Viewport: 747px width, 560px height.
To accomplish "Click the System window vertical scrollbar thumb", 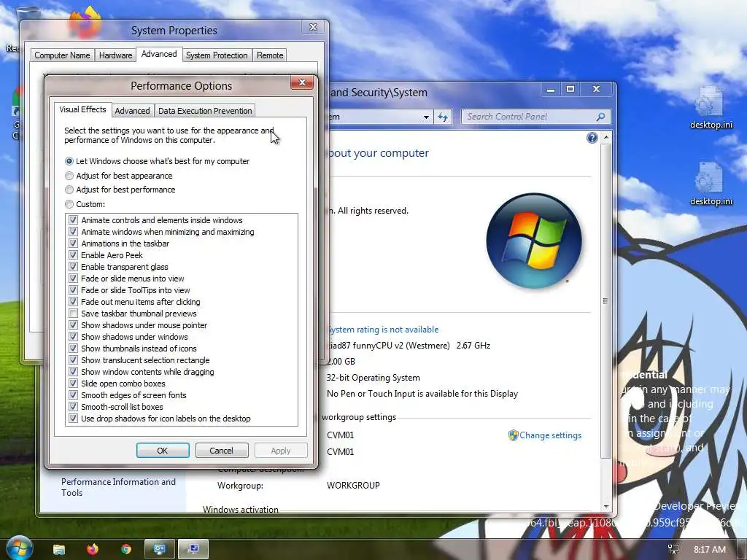I will coord(606,301).
